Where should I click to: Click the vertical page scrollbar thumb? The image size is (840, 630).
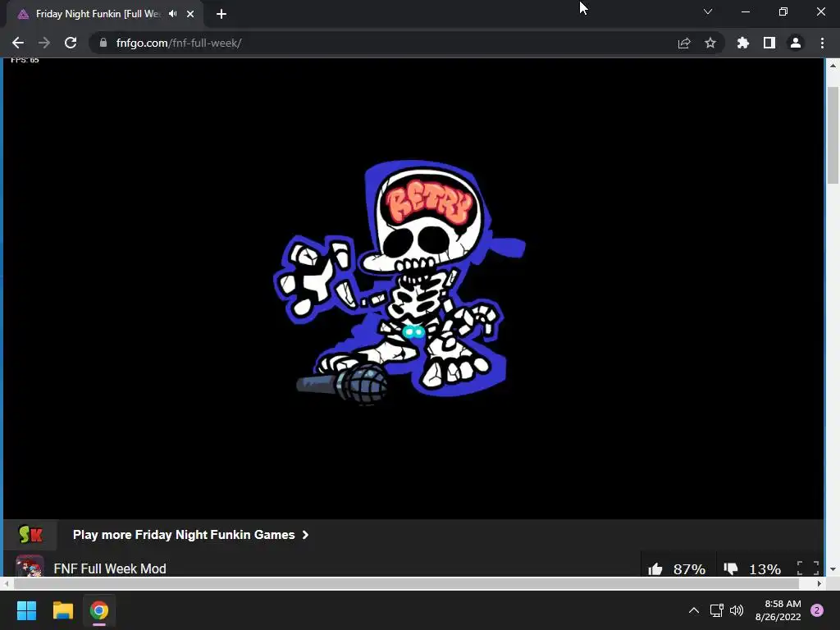[x=833, y=134]
